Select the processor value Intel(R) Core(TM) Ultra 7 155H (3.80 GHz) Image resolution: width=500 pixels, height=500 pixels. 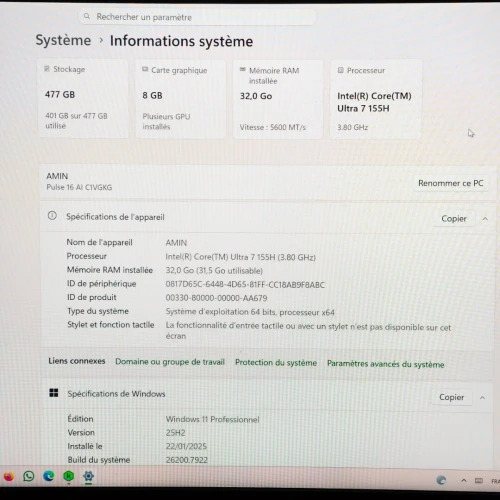[x=240, y=257]
